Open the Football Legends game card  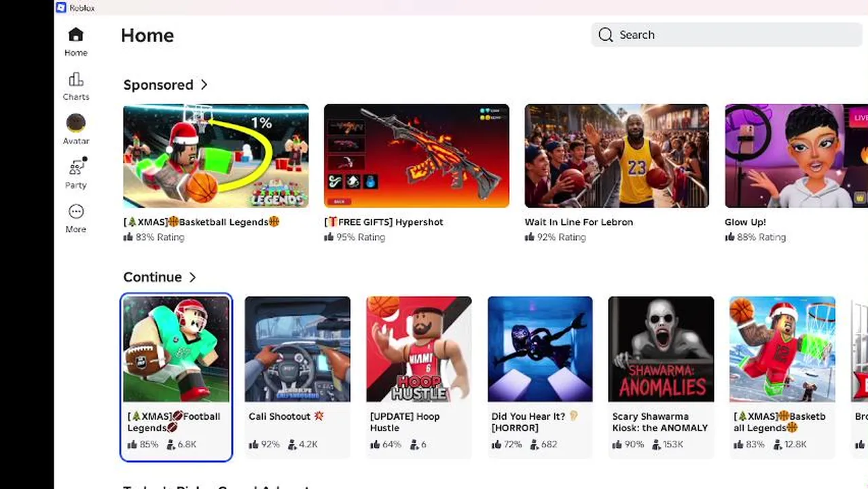177,378
